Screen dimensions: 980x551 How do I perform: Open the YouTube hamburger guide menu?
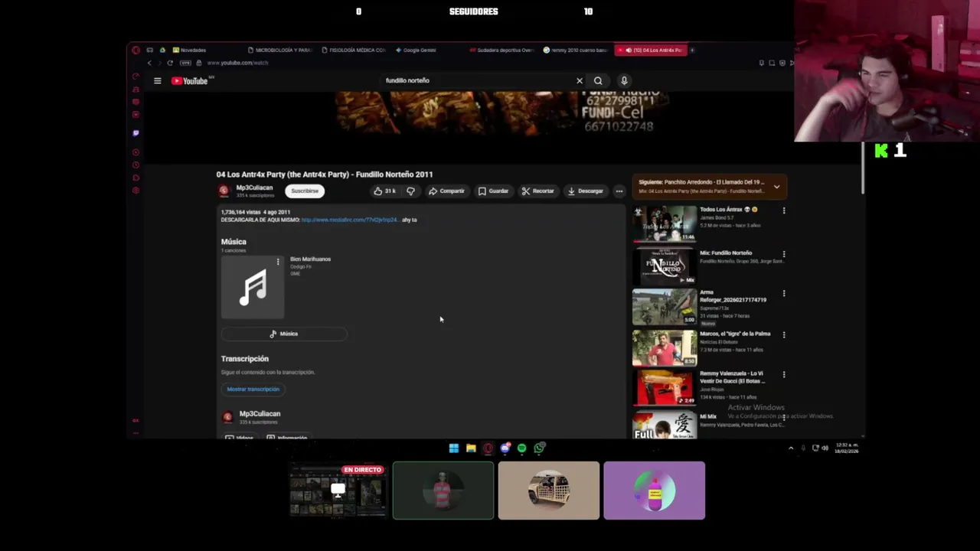click(158, 80)
